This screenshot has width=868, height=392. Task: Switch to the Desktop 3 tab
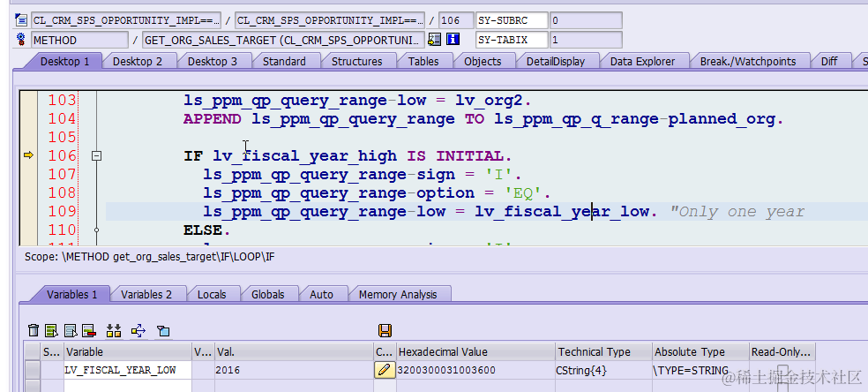(x=212, y=62)
